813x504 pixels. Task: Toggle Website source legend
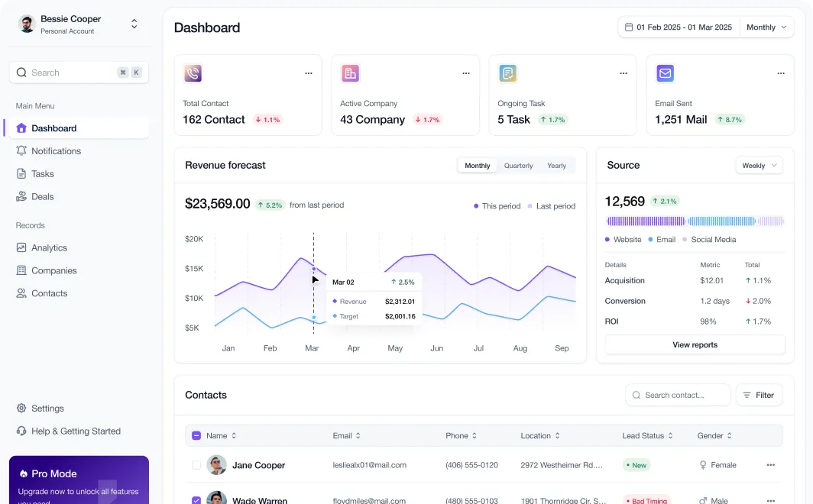pyautogui.click(x=624, y=239)
